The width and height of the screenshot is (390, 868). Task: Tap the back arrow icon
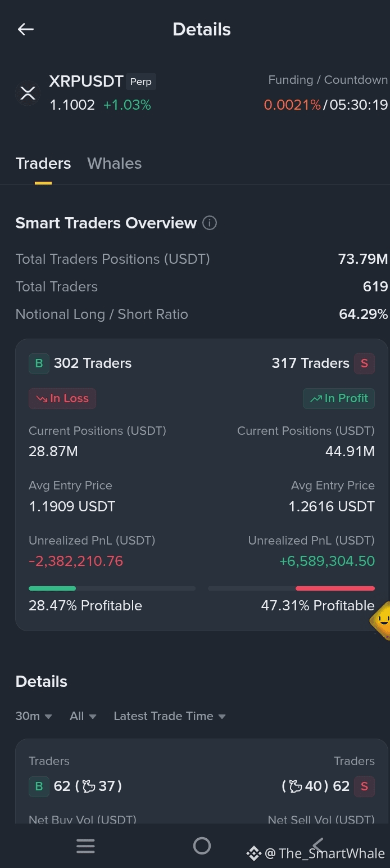pyautogui.click(x=26, y=29)
